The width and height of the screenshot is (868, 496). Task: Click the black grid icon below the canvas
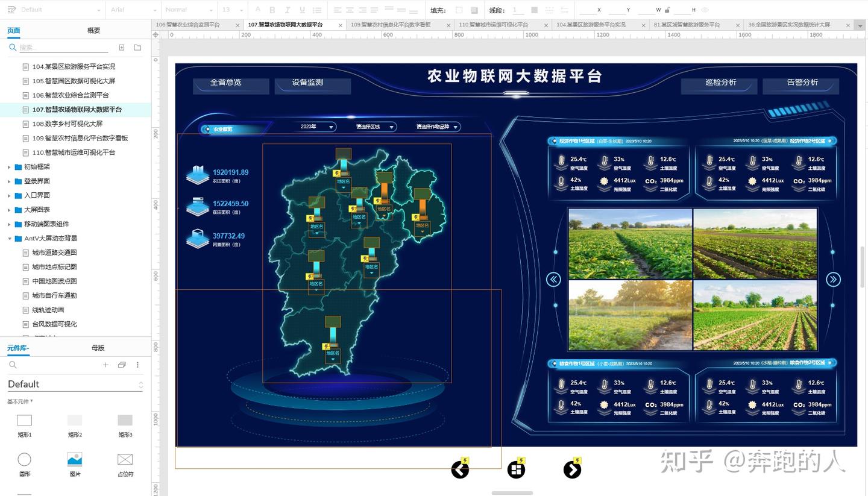[516, 469]
